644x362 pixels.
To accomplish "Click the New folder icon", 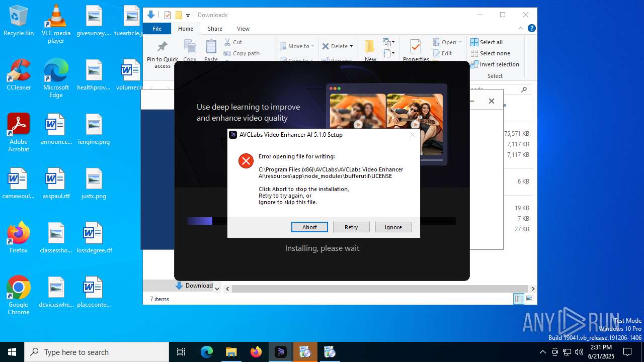I will pyautogui.click(x=370, y=47).
